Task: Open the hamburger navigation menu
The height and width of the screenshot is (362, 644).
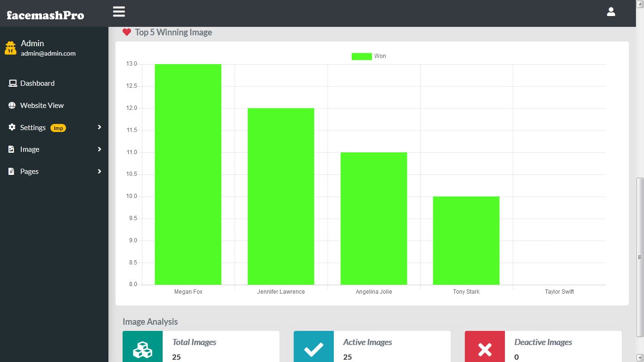Action: pos(118,11)
